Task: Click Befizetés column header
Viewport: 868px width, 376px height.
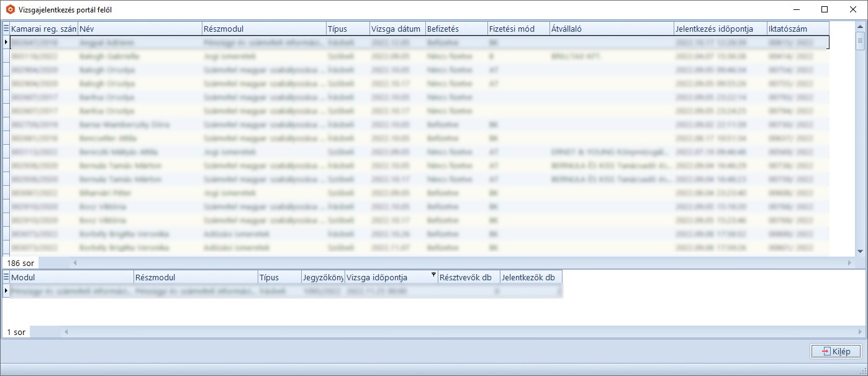Action: [456, 29]
